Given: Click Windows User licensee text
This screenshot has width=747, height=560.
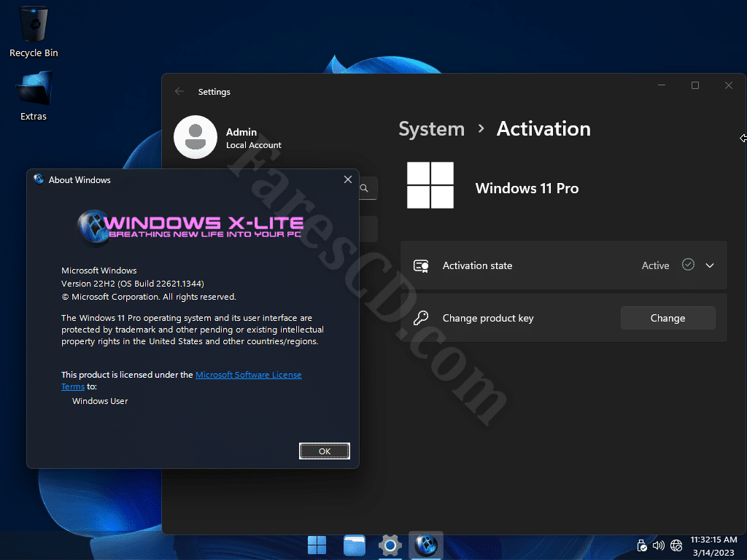Looking at the screenshot, I should point(100,401).
